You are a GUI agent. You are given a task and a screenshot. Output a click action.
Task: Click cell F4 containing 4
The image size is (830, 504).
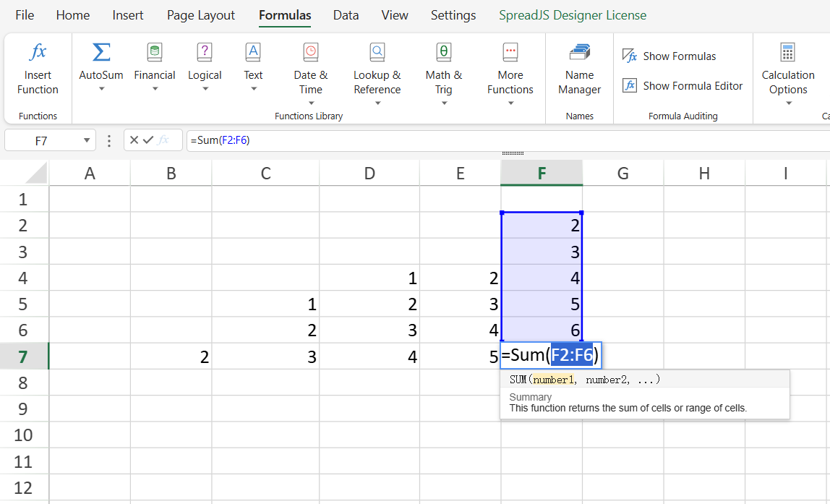[x=542, y=278]
